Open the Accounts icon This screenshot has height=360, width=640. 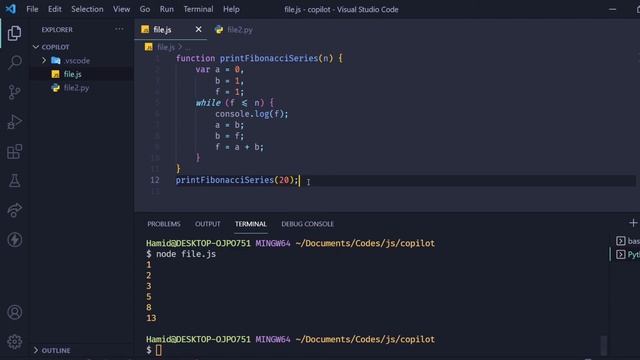coord(15,312)
